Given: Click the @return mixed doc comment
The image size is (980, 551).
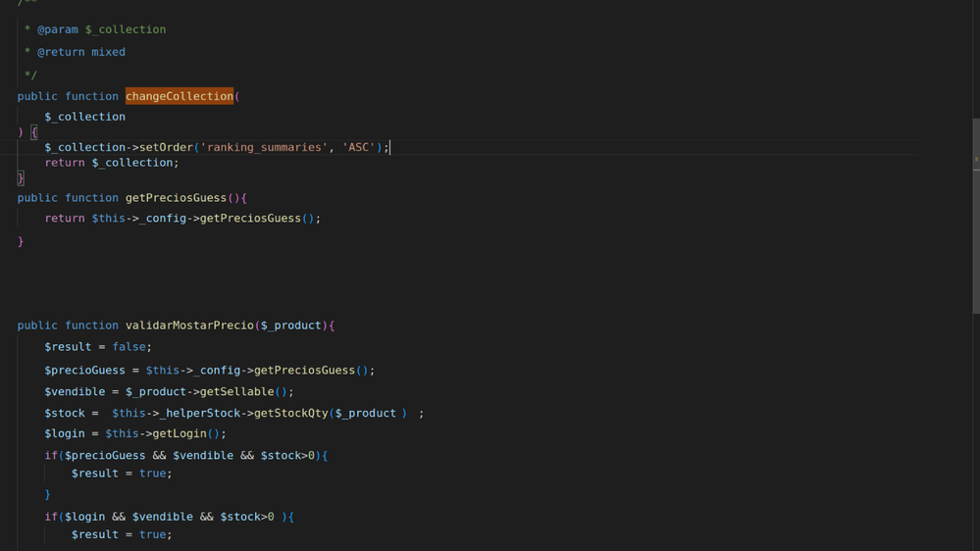Looking at the screenshot, I should point(80,52).
